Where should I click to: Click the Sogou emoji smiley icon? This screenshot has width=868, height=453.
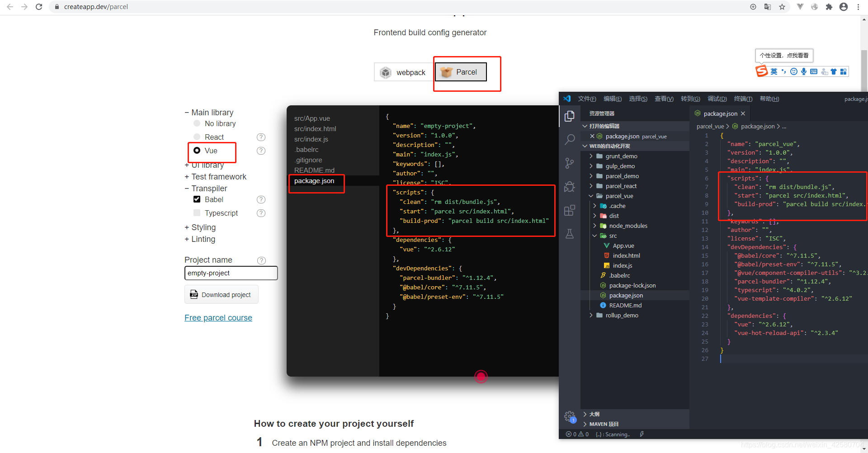coord(794,71)
